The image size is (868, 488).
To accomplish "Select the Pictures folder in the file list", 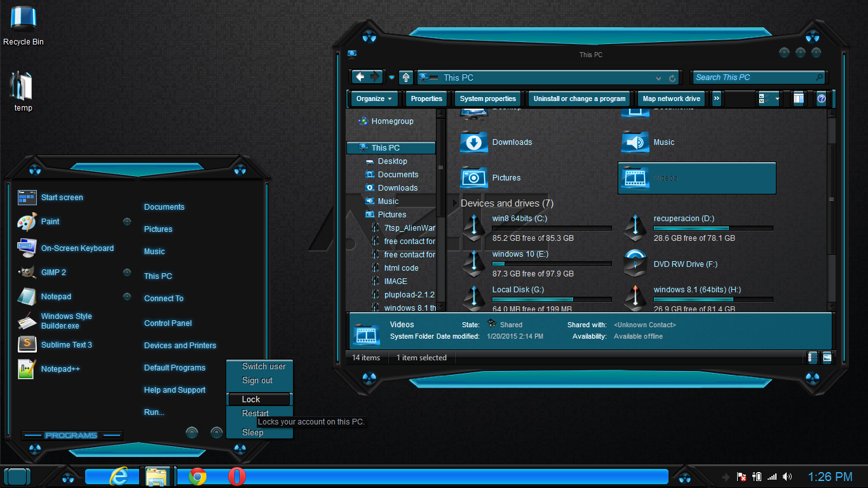I will (491, 178).
